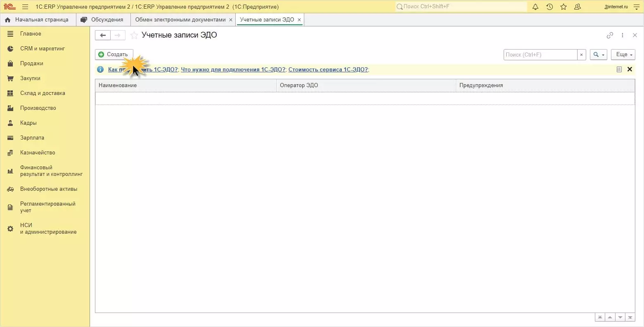This screenshot has width=644, height=327.
Task: Focus the global search field Ctrl+Shift+F
Action: [x=461, y=7]
